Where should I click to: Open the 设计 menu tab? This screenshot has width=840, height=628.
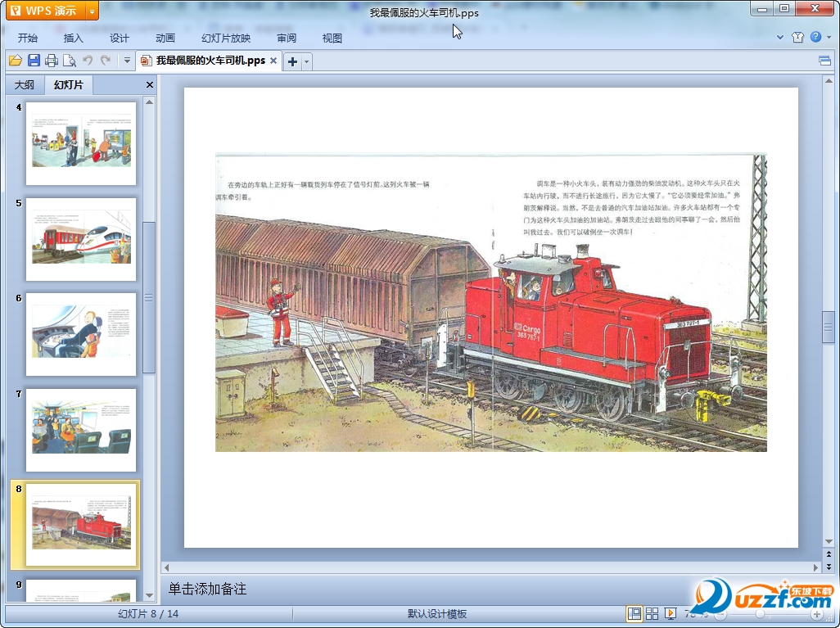coord(119,38)
